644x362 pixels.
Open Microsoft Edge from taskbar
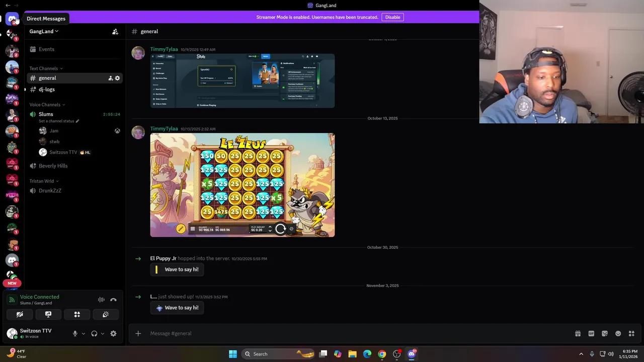(367, 354)
